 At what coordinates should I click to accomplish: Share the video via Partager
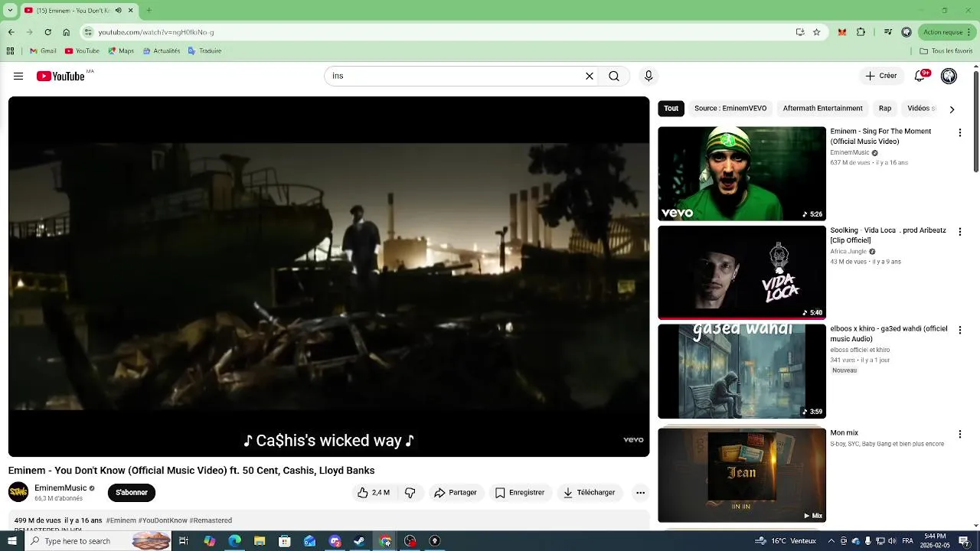456,493
